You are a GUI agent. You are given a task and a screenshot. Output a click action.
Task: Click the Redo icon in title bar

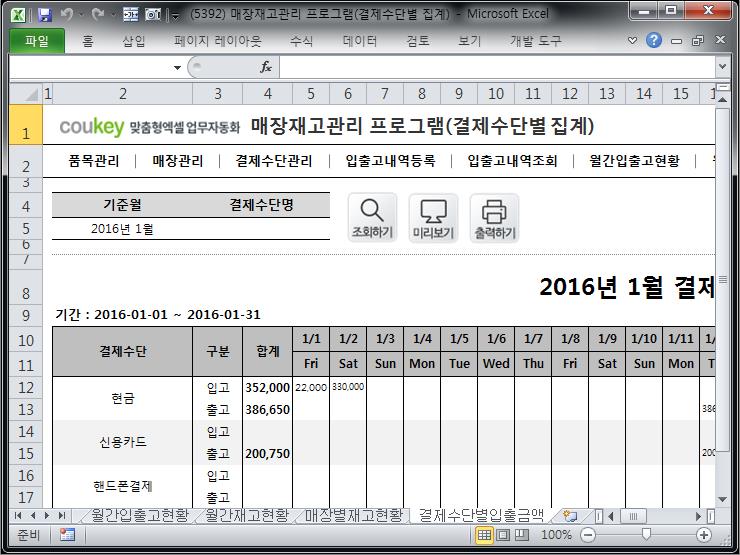tap(98, 15)
